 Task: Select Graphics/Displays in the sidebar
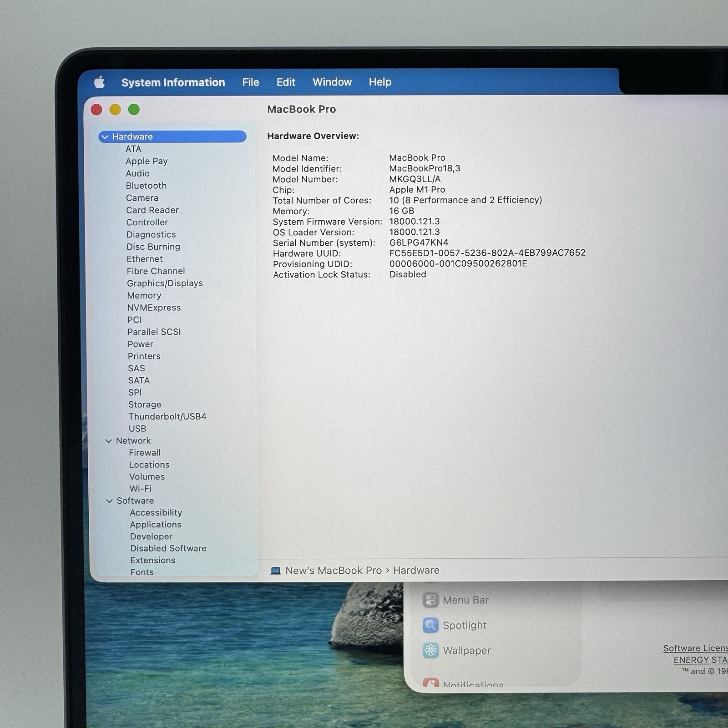pyautogui.click(x=165, y=283)
